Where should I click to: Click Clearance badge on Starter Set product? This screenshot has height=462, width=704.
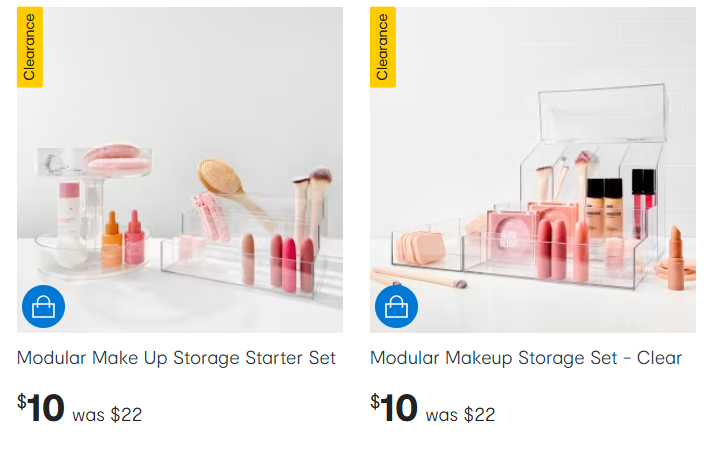[x=30, y=47]
